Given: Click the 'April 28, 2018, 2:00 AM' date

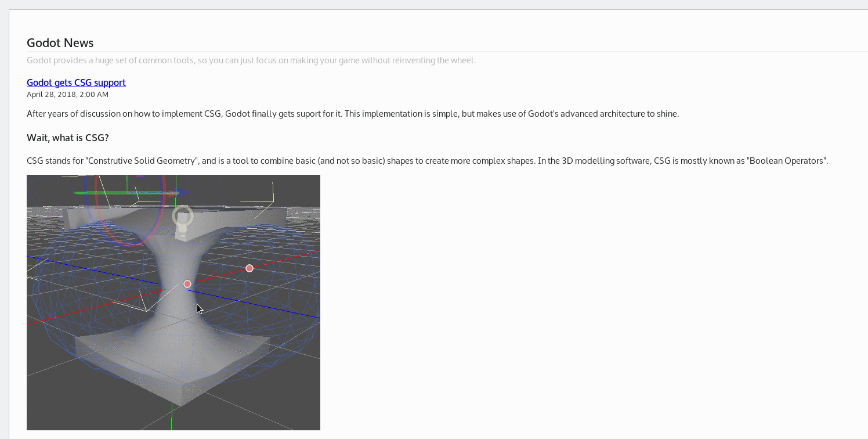Looking at the screenshot, I should [67, 94].
